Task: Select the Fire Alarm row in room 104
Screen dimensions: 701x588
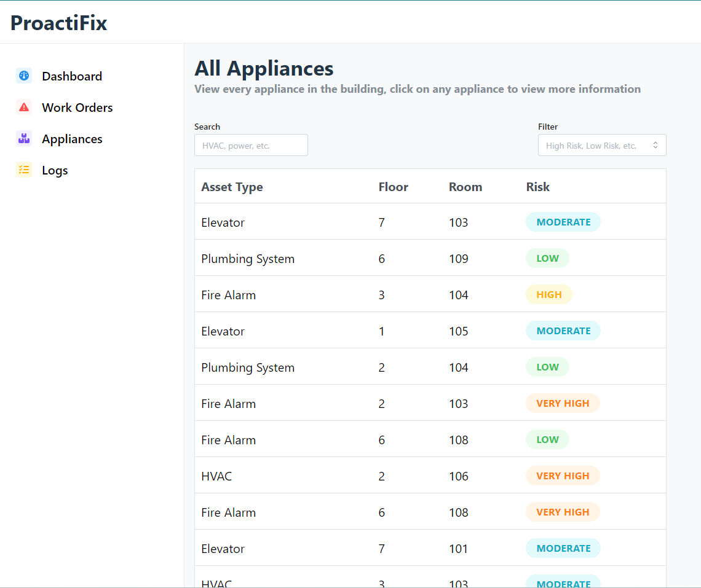Action: (x=430, y=294)
